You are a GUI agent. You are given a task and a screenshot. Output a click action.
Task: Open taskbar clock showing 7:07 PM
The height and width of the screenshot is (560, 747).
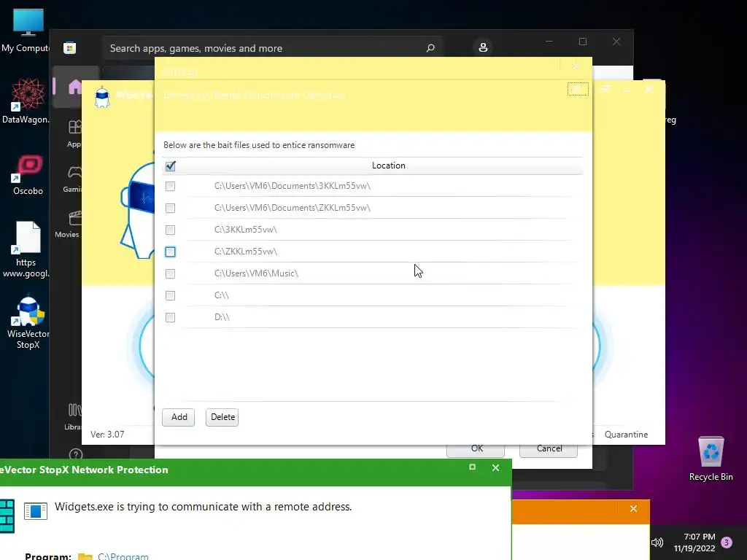(x=694, y=542)
